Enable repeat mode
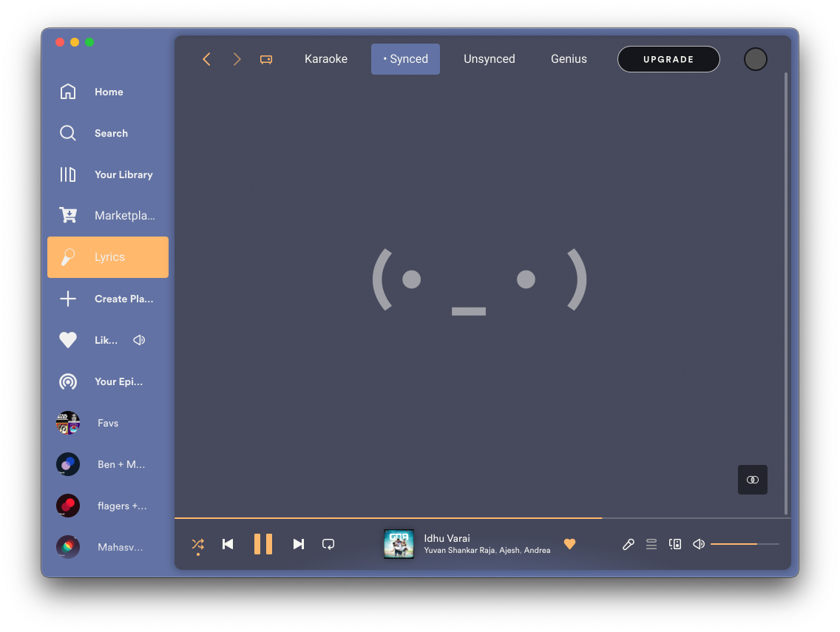840x632 pixels. tap(328, 544)
